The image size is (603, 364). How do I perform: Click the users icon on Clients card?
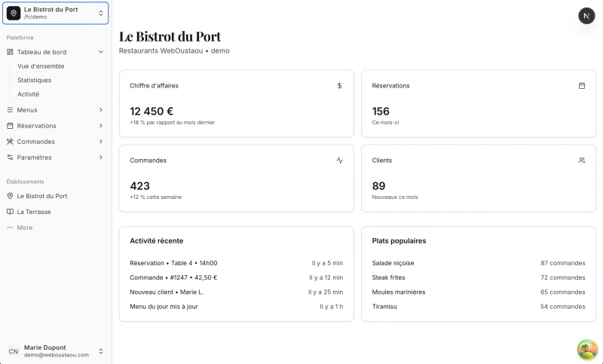point(582,161)
